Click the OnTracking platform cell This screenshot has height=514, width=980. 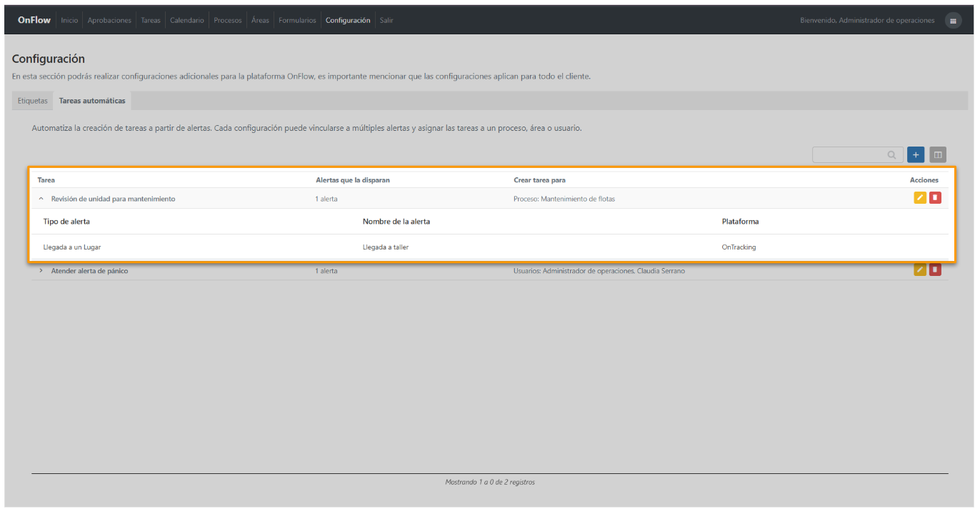pyautogui.click(x=739, y=247)
